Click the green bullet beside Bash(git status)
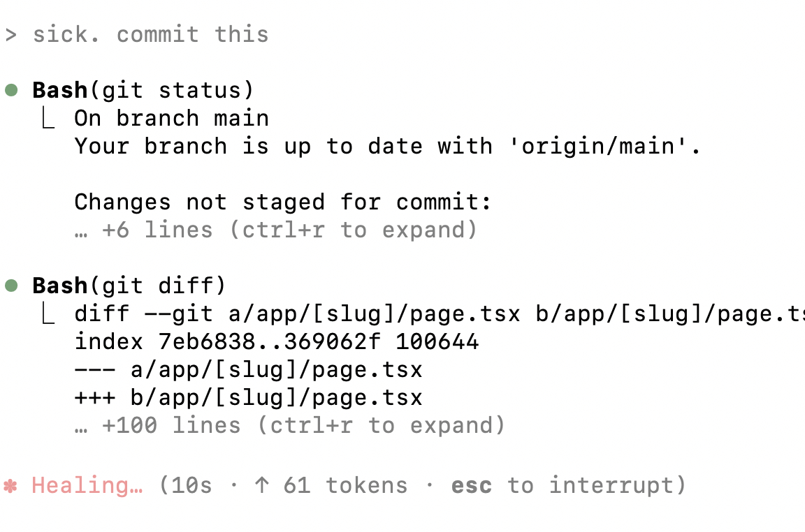The width and height of the screenshot is (805, 532). pyautogui.click(x=11, y=90)
